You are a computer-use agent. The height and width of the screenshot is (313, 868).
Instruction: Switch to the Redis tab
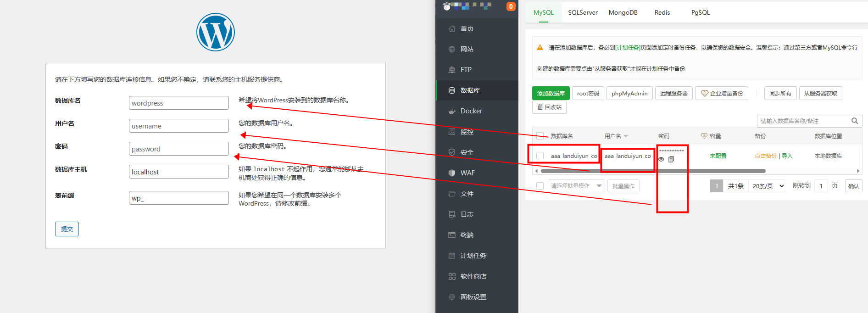(662, 12)
